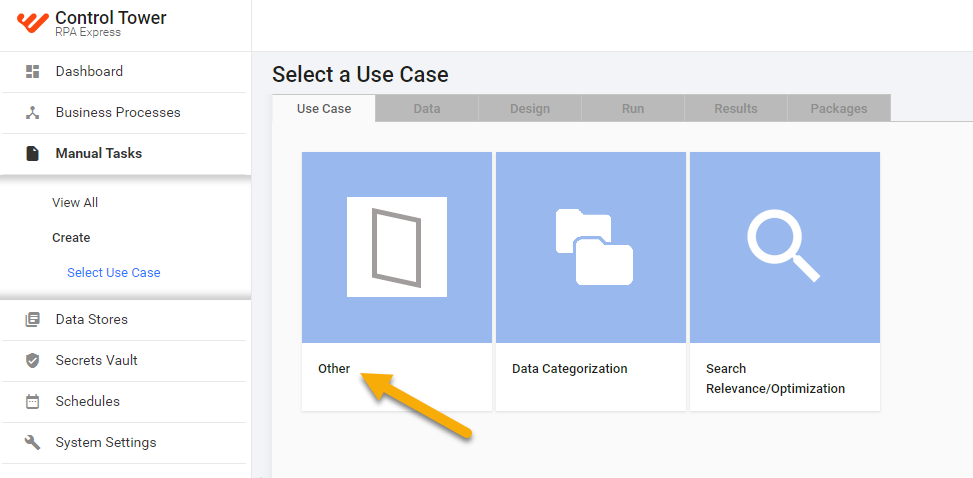This screenshot has width=973, height=478.
Task: Click the Dashboard grid icon
Action: 32,71
